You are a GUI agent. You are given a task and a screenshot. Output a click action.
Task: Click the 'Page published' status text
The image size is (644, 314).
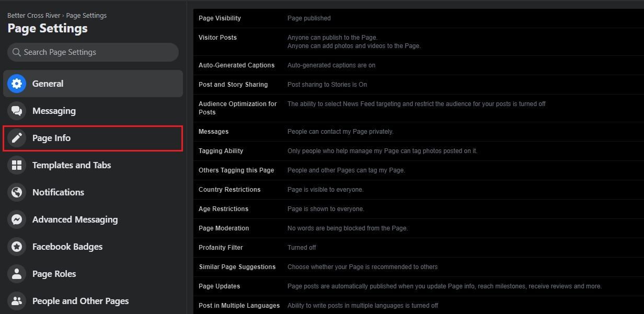[309, 18]
